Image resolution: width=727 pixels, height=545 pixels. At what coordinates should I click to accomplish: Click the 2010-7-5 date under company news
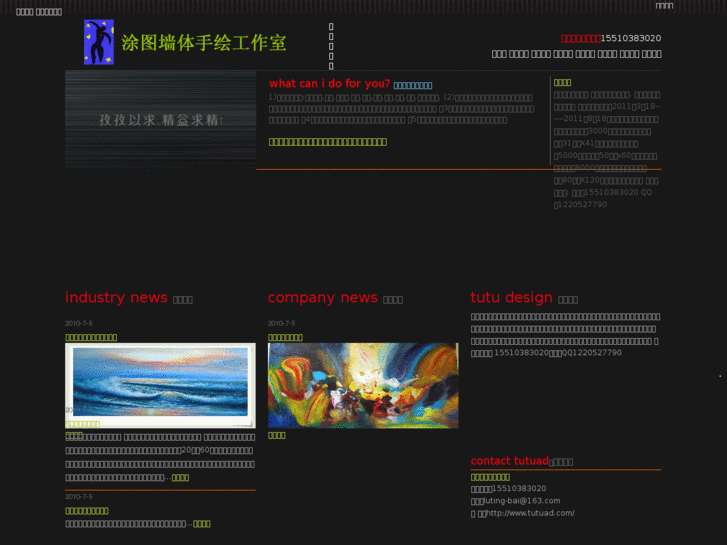(x=281, y=323)
